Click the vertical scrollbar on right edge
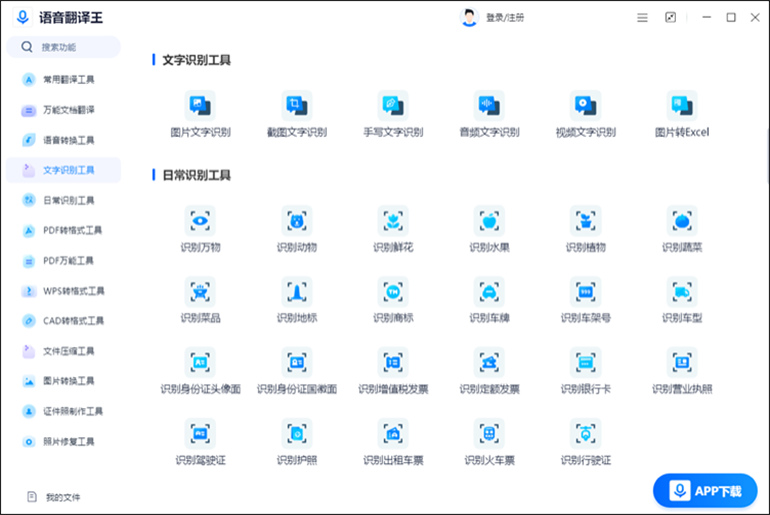Image resolution: width=770 pixels, height=515 pixels. (x=768, y=155)
